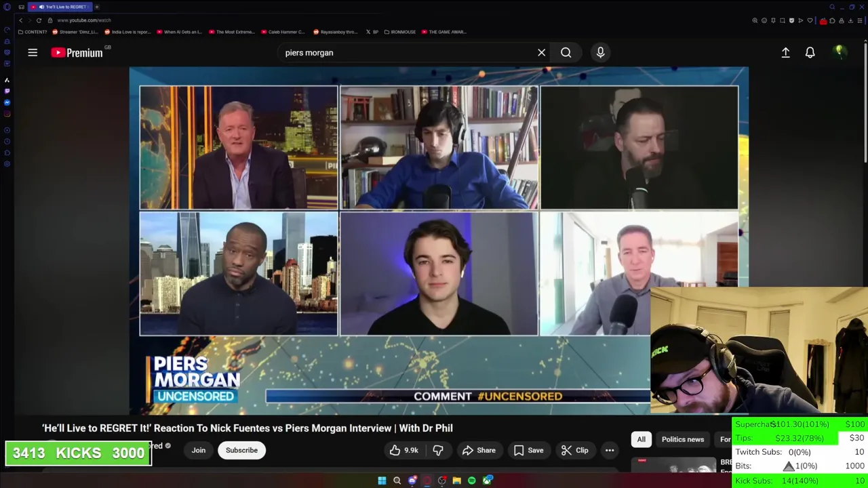Open Discord from the taskbar

pos(412,481)
